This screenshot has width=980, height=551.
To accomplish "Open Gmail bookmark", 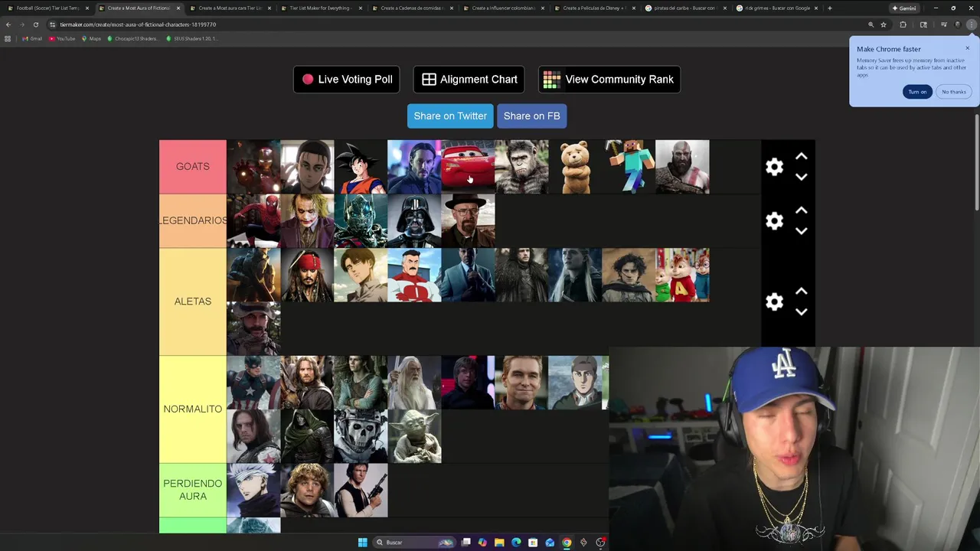I will pos(33,38).
